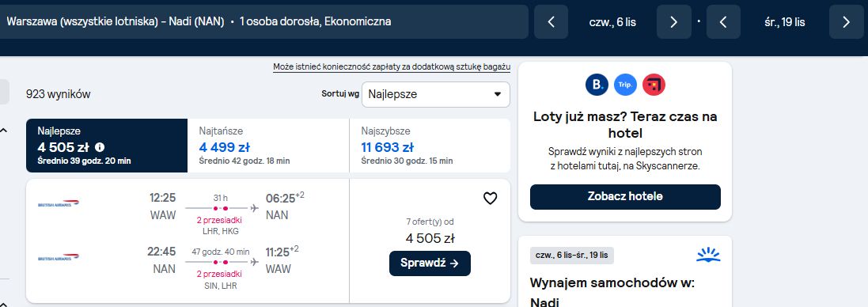The width and height of the screenshot is (868, 307).
Task: Select the Najtańsze 4 499 zł tab
Action: click(268, 146)
